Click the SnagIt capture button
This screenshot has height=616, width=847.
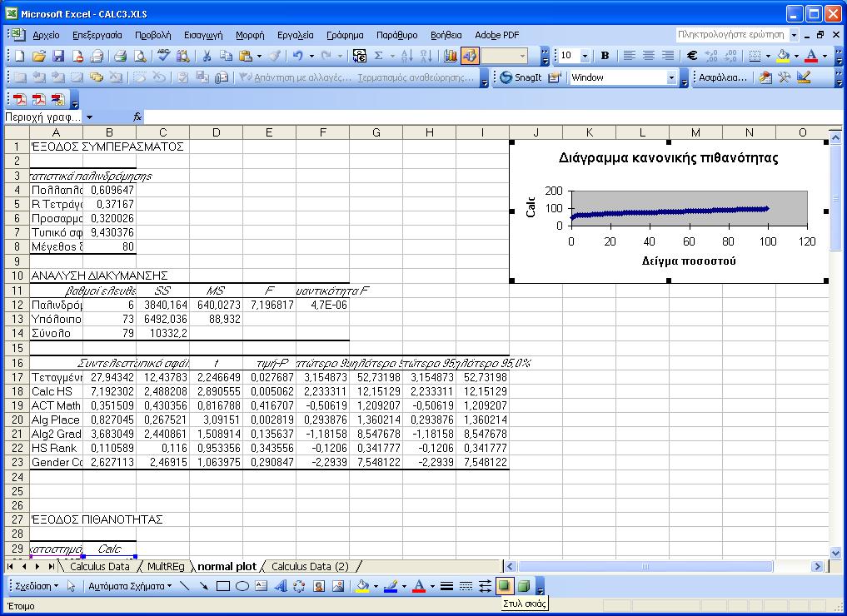tap(521, 77)
